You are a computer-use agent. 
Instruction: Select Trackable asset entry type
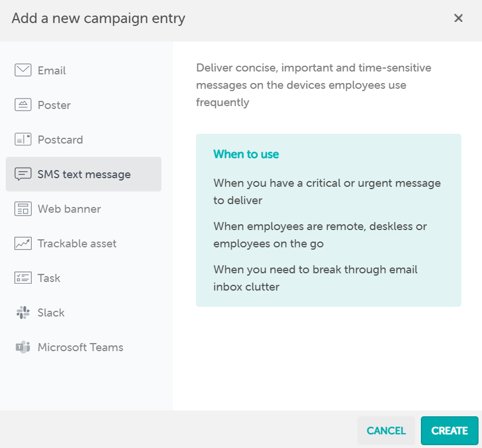pyautogui.click(x=77, y=243)
